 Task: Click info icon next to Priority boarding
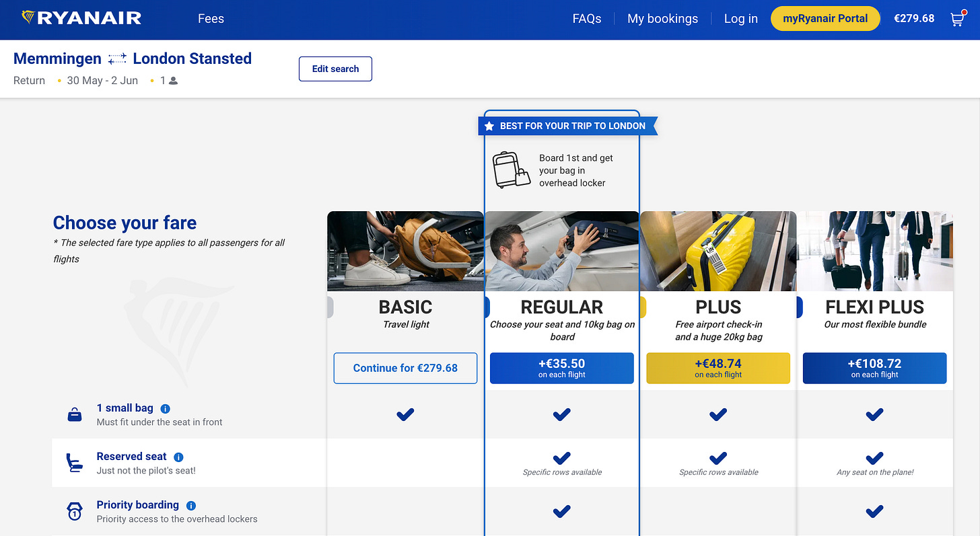[x=191, y=505]
